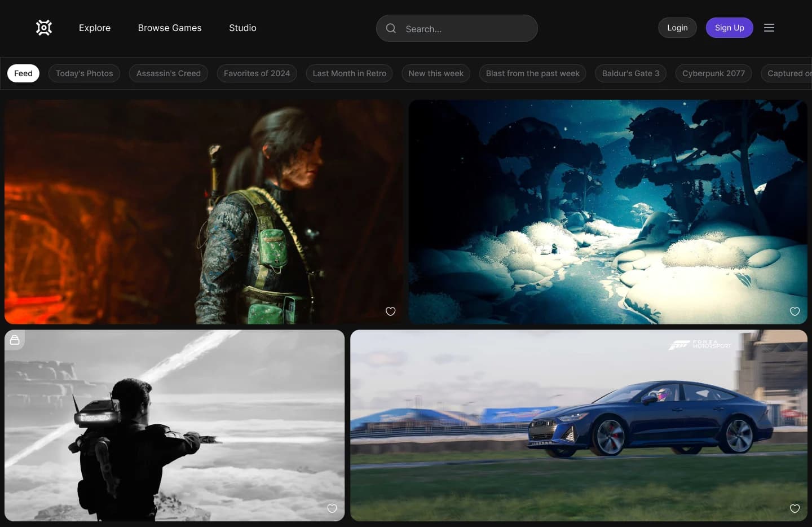Like the blue Audi car screenshot
Image resolution: width=812 pixels, height=527 pixels.
point(795,508)
